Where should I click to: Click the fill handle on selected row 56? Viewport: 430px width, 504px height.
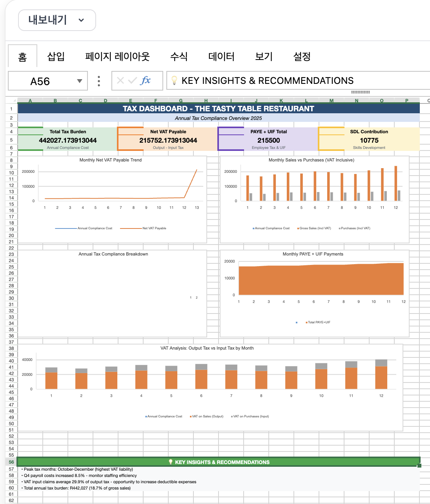point(419,465)
